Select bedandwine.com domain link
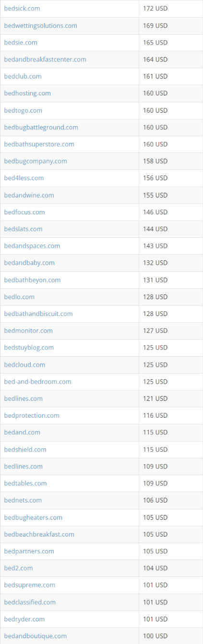This screenshot has height=644, width=203. (x=29, y=195)
